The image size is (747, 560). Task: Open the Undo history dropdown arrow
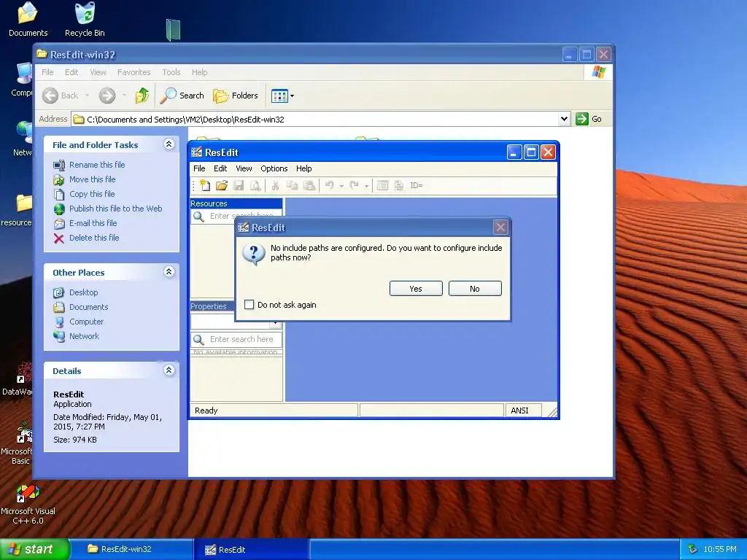point(341,186)
